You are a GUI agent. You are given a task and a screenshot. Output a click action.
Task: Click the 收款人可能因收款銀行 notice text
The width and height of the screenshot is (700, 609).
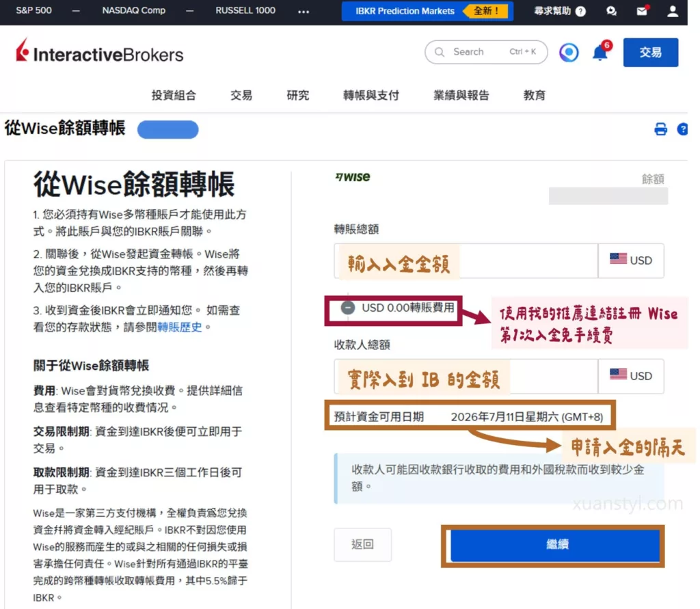tap(498, 478)
